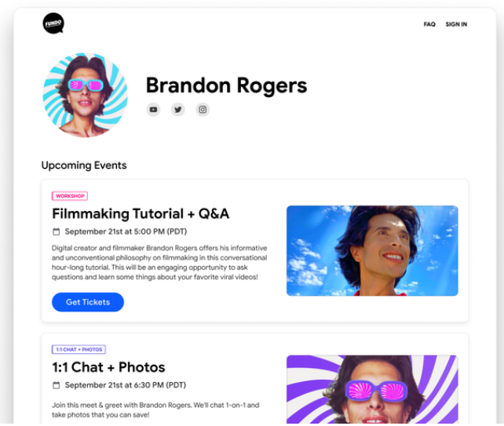504x426 pixels.
Task: Click the WORKSHOP tag label
Action: click(x=70, y=196)
